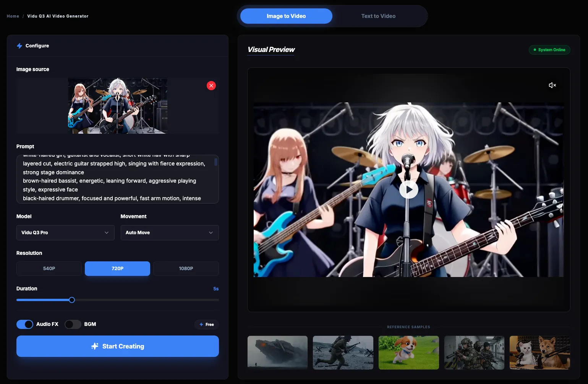The width and height of the screenshot is (588, 384).
Task: Enable the BGM toggle
Action: 73,324
